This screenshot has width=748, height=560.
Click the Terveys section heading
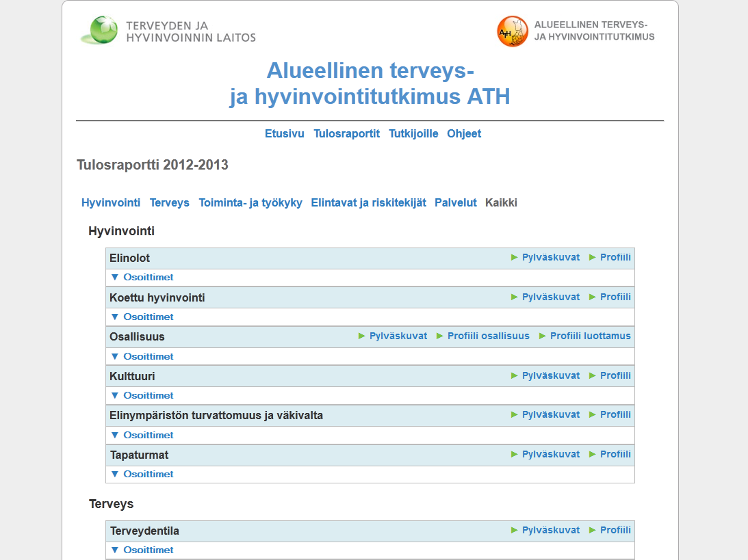click(x=111, y=504)
